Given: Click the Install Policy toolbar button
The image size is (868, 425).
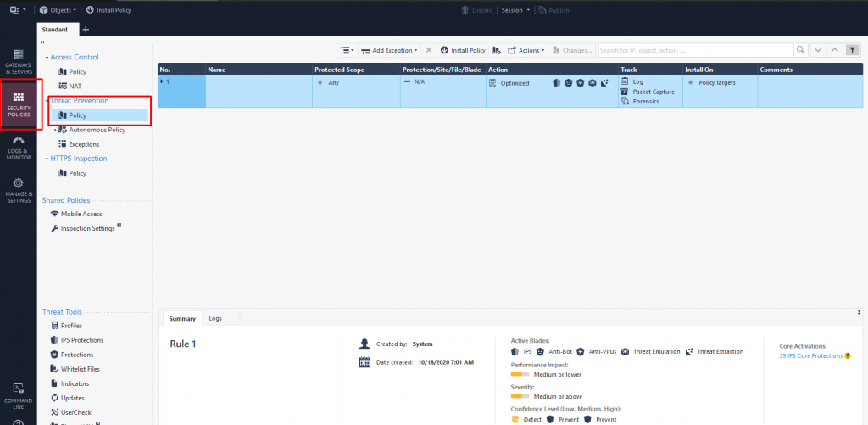Looking at the screenshot, I should pyautogui.click(x=463, y=50).
